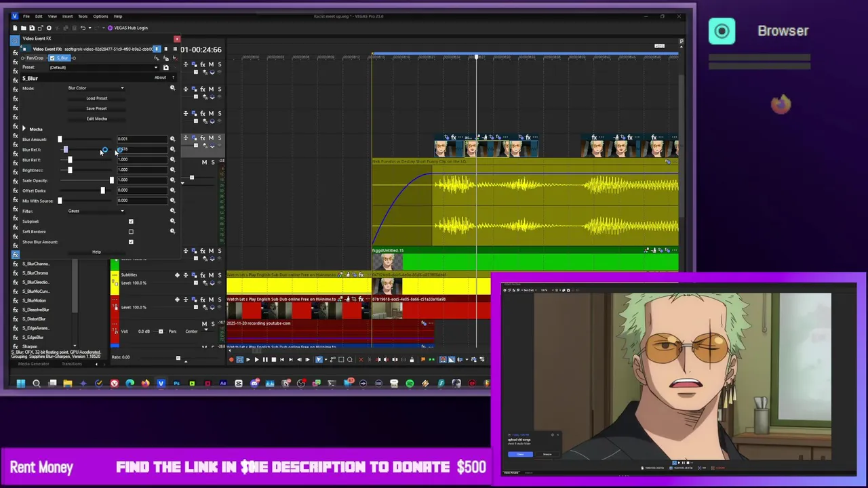The image size is (868, 488).
Task: Switch to the Transitions tab
Action: pyautogui.click(x=72, y=364)
